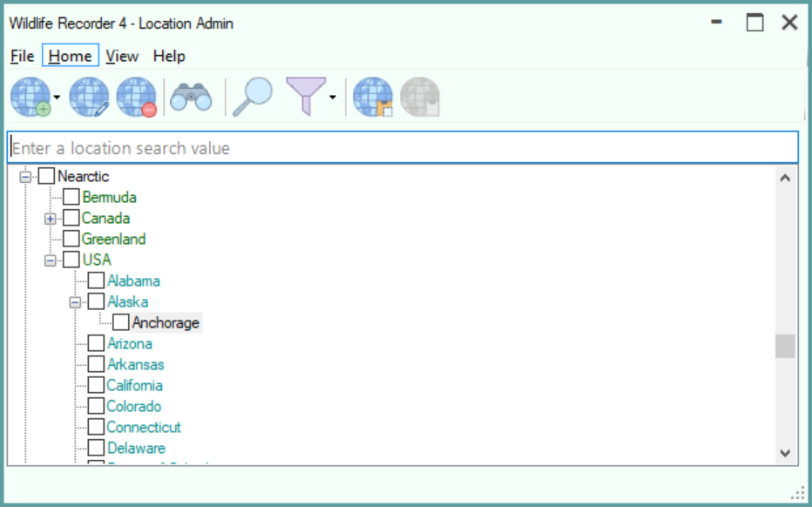
Task: Select the Delaware label in tree
Action: pos(136,448)
